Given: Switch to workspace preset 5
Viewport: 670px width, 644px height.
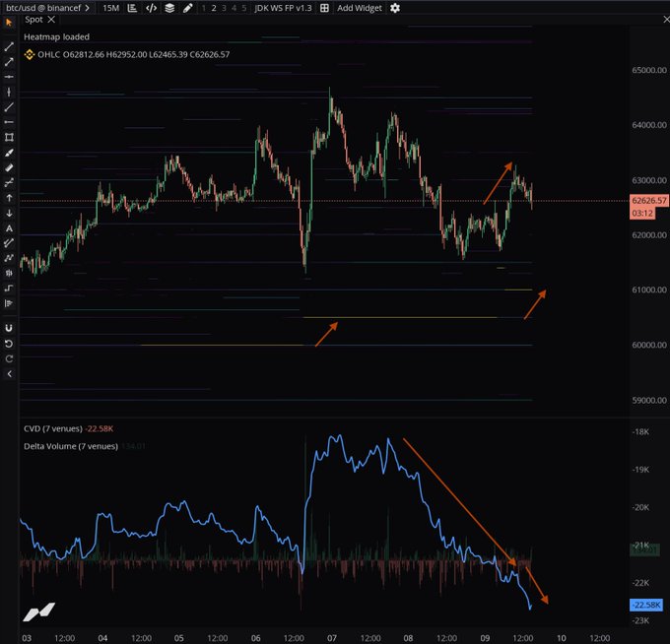Looking at the screenshot, I should coord(244,8).
